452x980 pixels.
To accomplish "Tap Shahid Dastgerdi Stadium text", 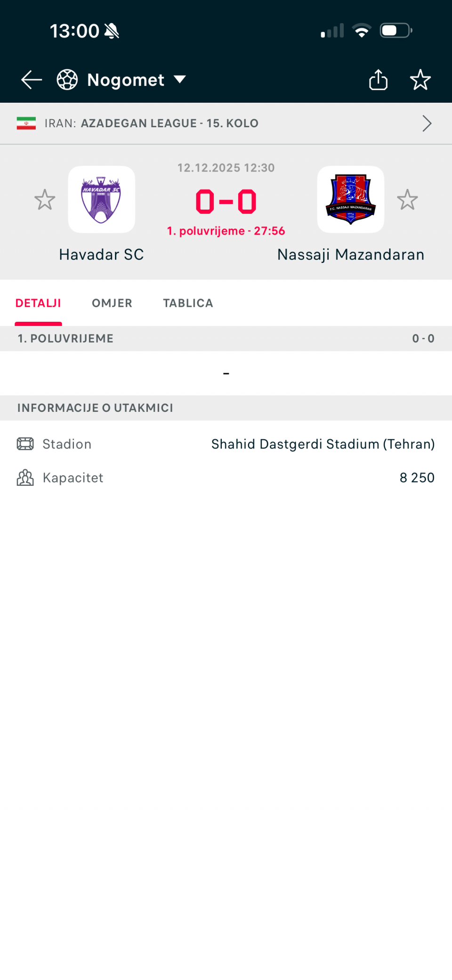I will click(x=323, y=444).
